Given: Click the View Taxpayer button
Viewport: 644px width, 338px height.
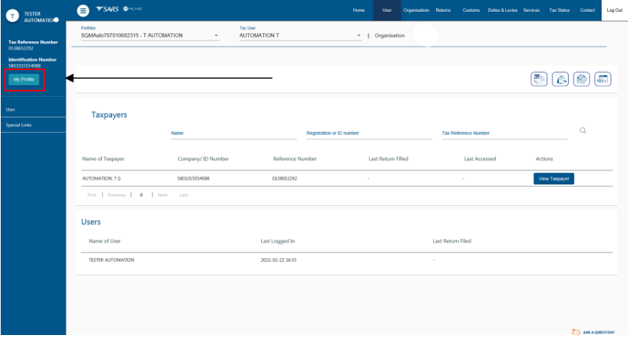Looking at the screenshot, I should [x=553, y=179].
